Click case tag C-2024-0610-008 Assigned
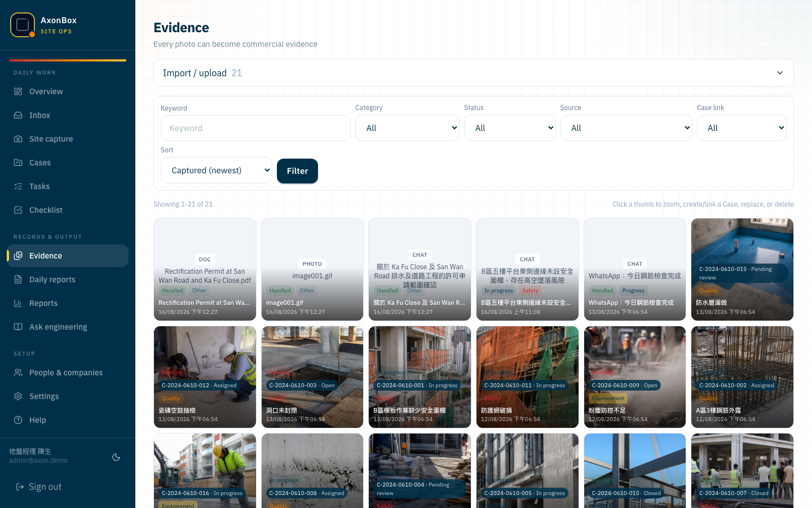 (307, 493)
